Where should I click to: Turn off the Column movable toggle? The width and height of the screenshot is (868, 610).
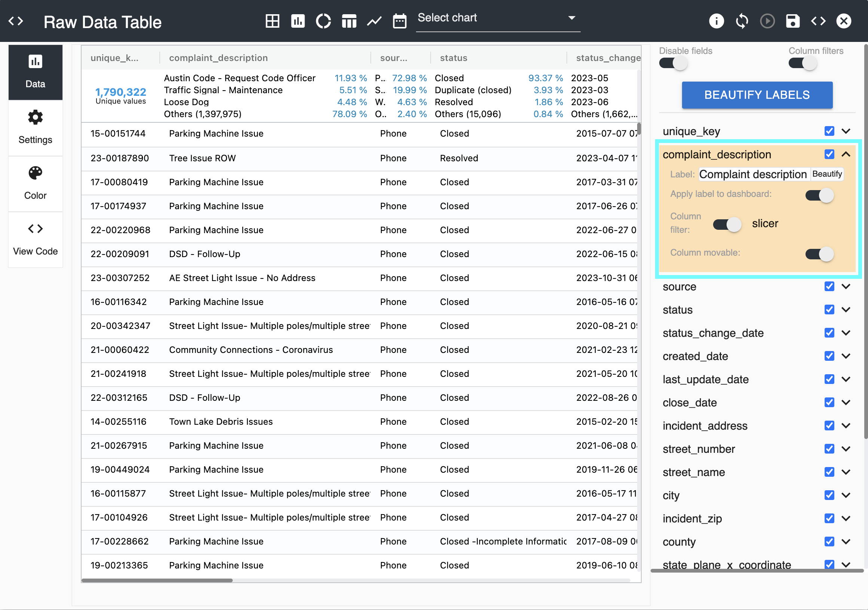819,254
